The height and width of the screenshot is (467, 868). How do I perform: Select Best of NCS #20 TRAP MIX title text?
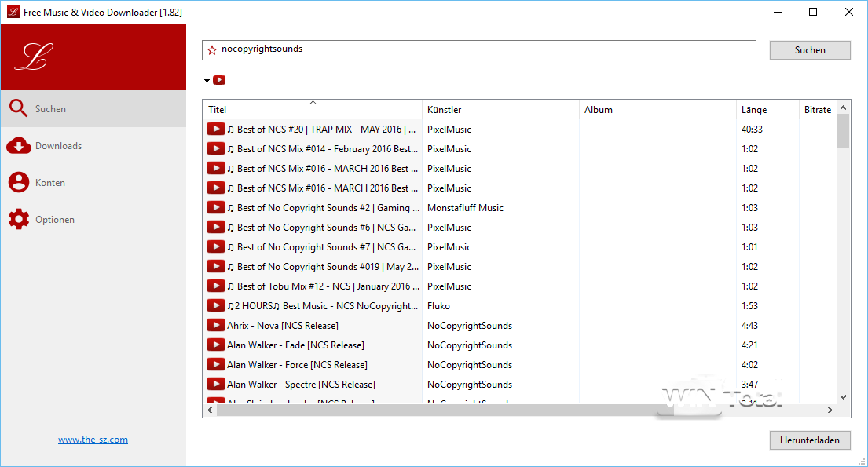click(x=321, y=130)
